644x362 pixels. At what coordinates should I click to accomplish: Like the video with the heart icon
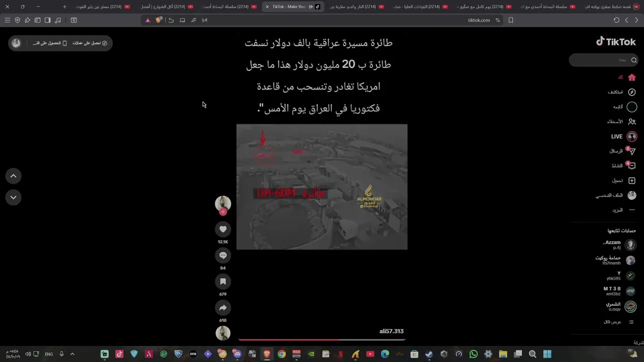(223, 229)
